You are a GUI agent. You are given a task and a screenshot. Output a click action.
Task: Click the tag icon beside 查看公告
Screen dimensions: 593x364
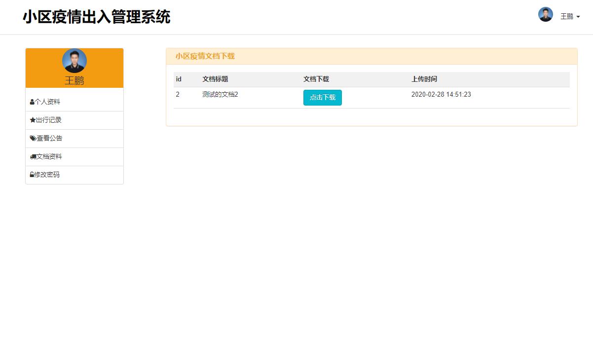pos(32,138)
